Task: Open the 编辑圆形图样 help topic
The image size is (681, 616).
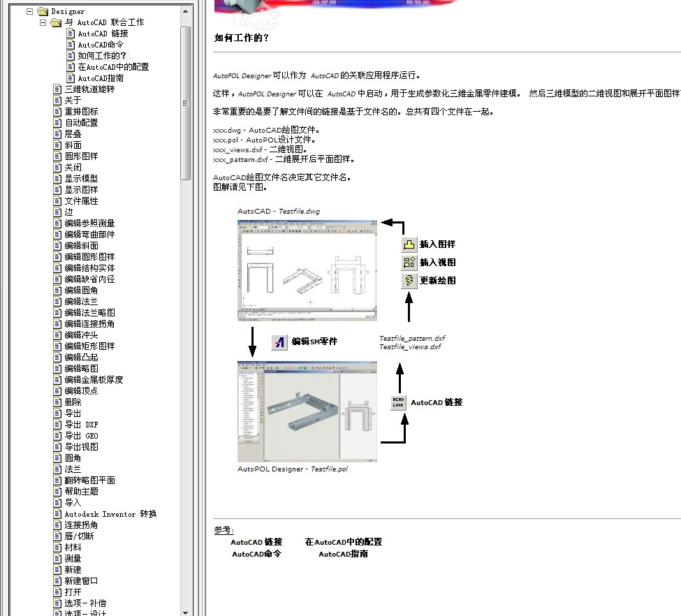Action: coord(89,257)
